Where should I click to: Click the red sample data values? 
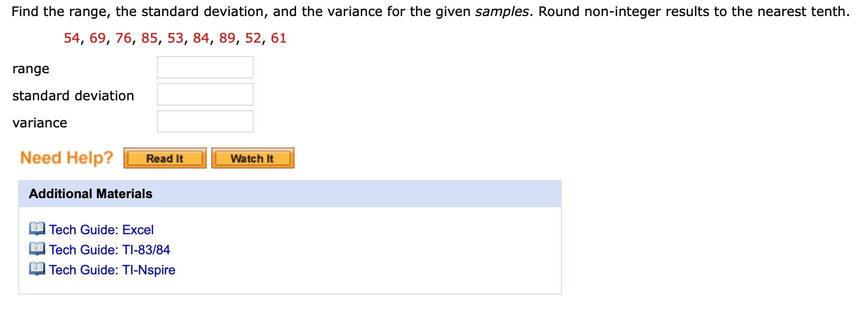[x=175, y=37]
